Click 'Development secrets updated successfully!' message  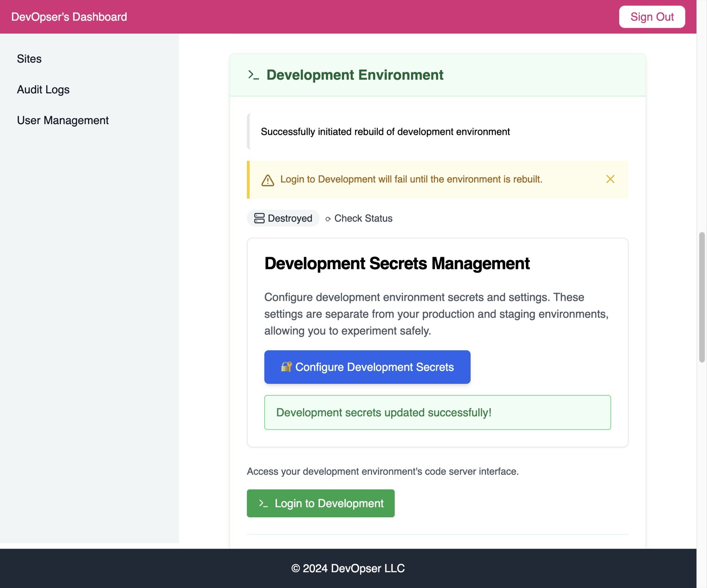click(437, 413)
